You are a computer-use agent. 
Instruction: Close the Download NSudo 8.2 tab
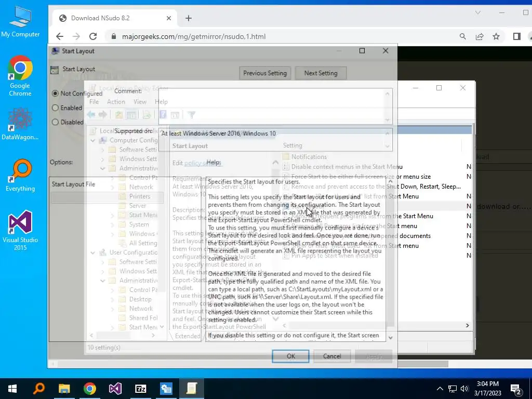pos(169,18)
